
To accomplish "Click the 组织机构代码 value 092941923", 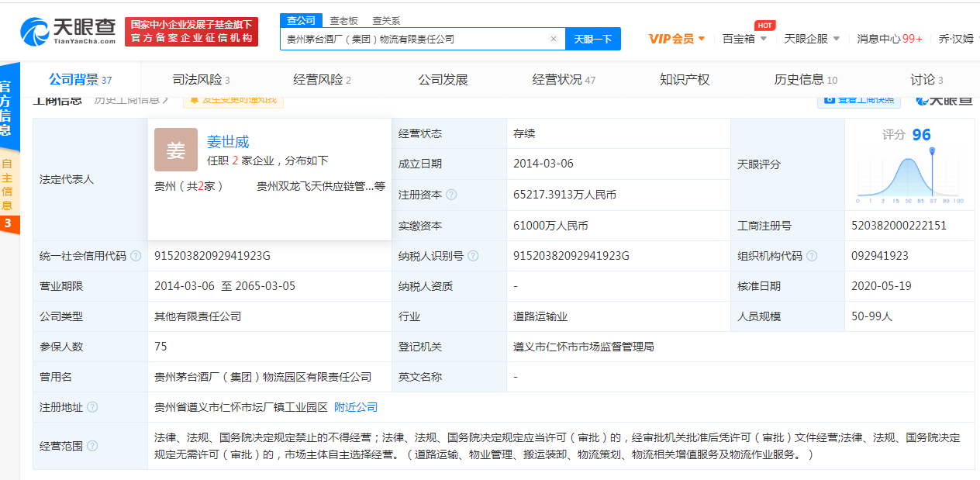I will coord(880,256).
